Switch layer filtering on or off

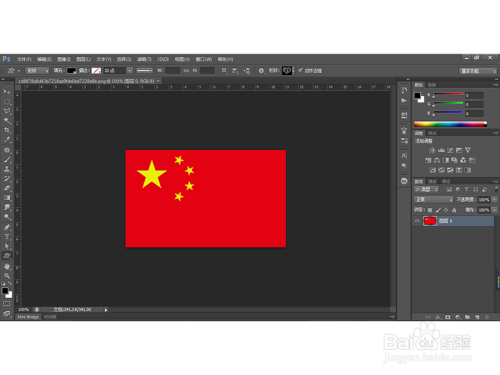click(496, 189)
